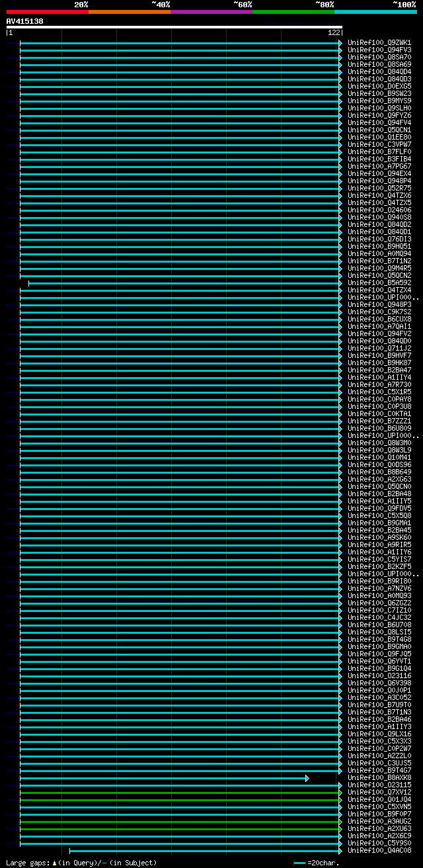The width and height of the screenshot is (423, 868).
Task: Open hit UniRef100_Q94FV3
Action: pyautogui.click(x=379, y=50)
